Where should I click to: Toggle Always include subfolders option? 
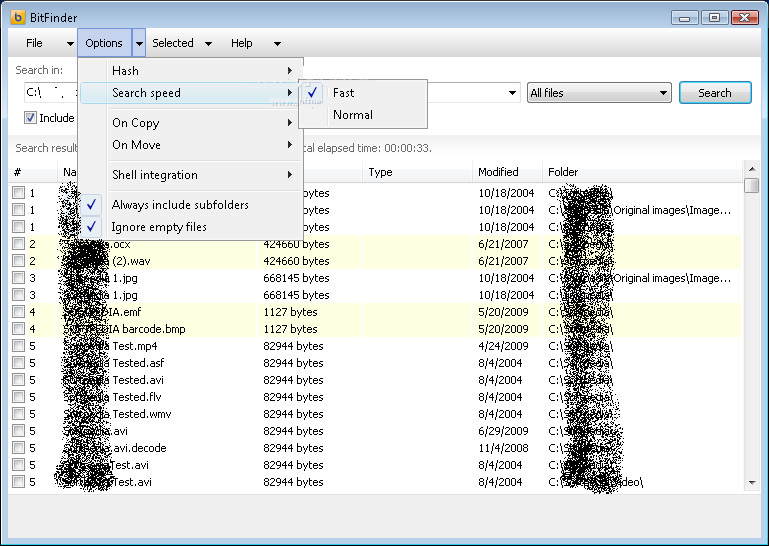191,205
